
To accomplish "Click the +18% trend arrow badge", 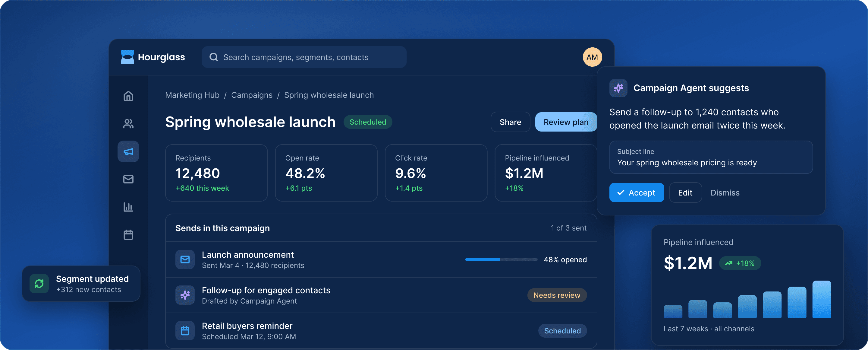I will [740, 263].
